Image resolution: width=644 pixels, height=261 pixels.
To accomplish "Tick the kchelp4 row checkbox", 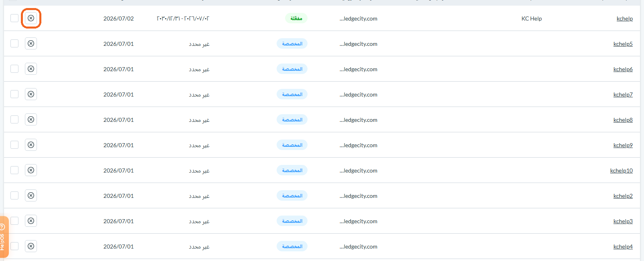I will pyautogui.click(x=14, y=246).
